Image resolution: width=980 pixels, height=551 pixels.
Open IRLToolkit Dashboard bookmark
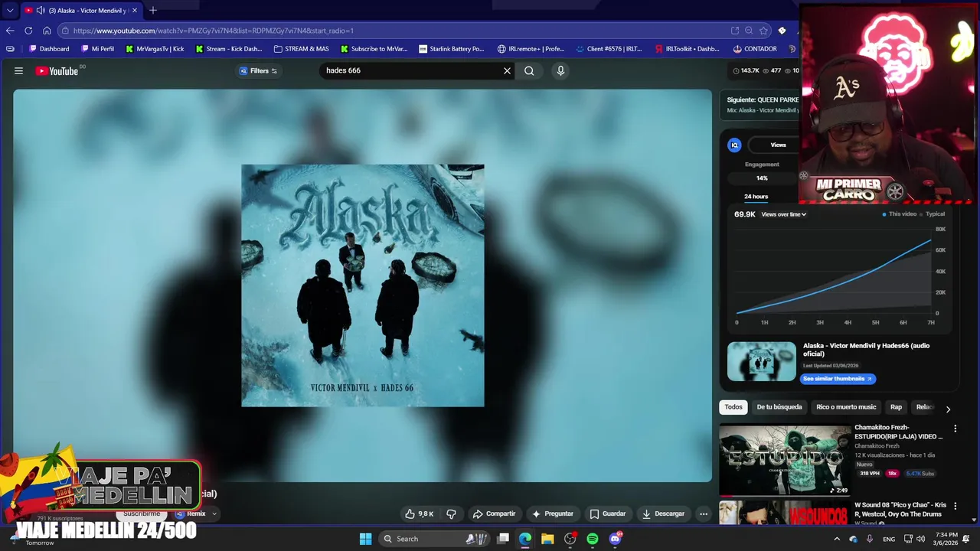point(687,49)
